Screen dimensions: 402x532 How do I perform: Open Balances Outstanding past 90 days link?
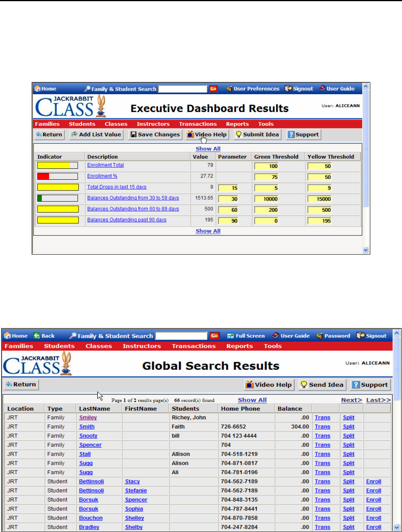click(127, 220)
